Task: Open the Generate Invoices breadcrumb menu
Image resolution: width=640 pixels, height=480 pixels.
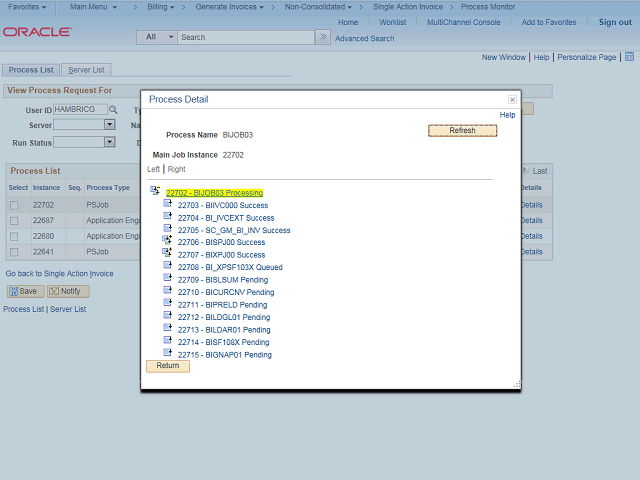Action: [236, 7]
